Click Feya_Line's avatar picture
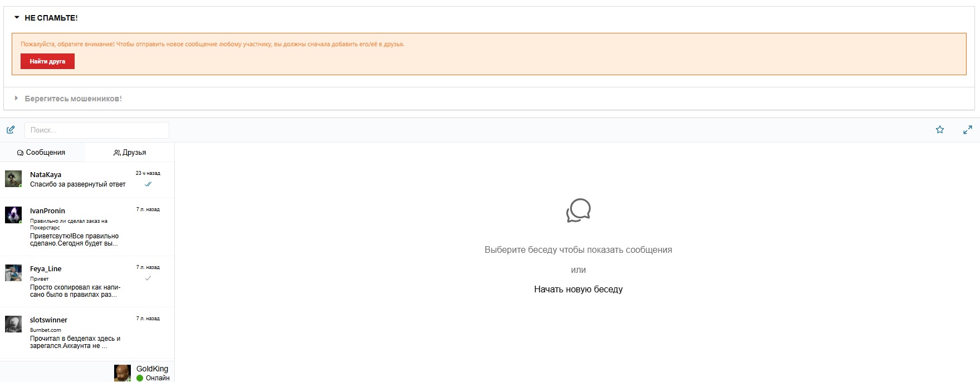Screen dimensions: 980x382 13,273
